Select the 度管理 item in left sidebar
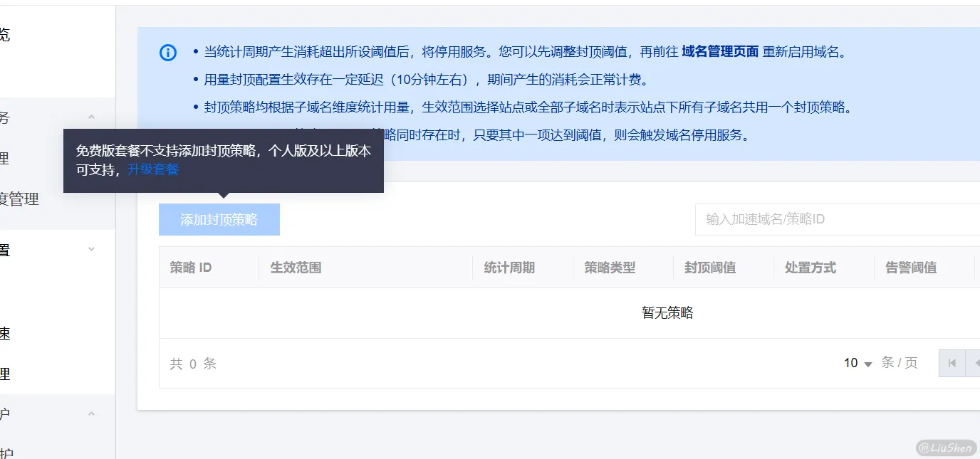The image size is (980, 459). click(20, 199)
